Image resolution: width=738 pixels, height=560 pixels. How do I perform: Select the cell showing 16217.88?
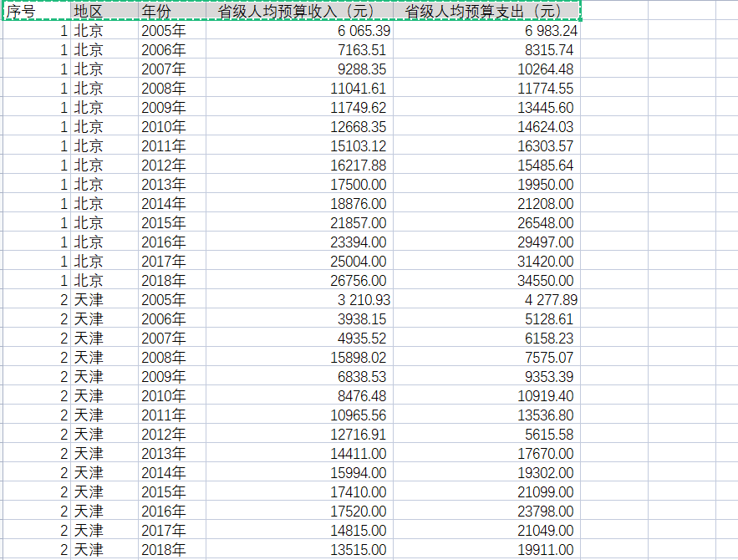pyautogui.click(x=299, y=165)
